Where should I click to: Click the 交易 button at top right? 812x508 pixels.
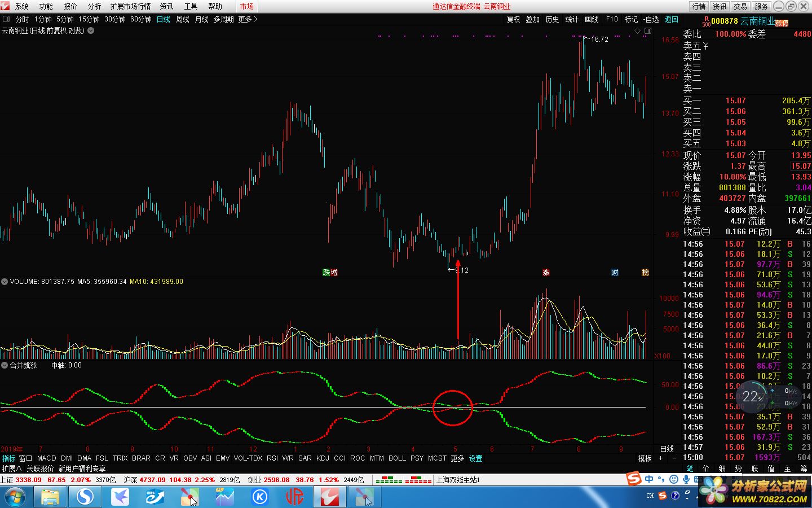pyautogui.click(x=740, y=6)
